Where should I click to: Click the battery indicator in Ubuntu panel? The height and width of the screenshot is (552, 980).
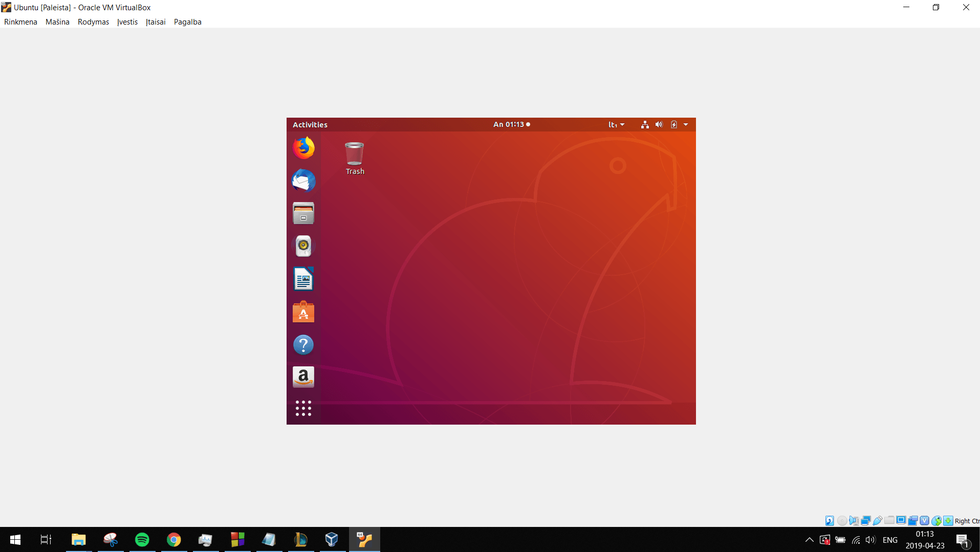click(673, 124)
